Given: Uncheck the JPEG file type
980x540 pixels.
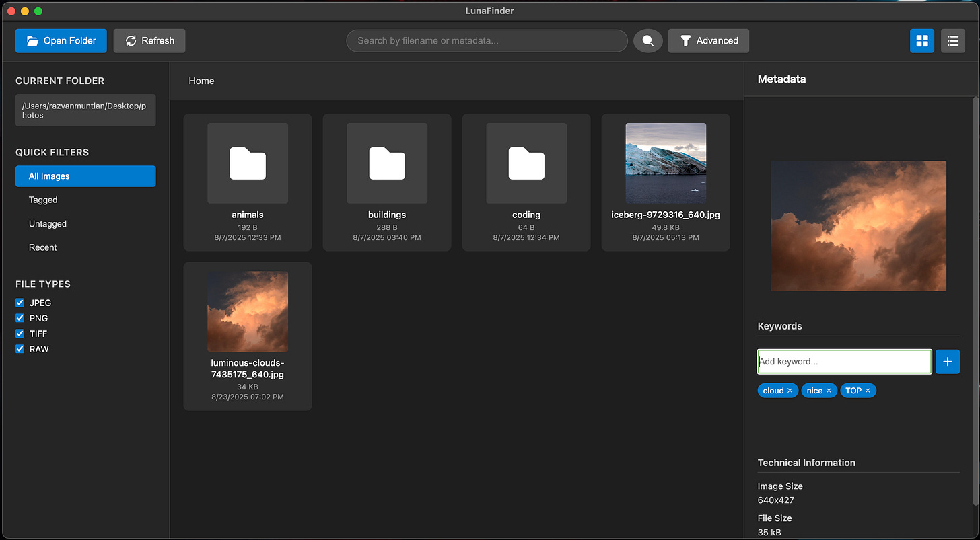Looking at the screenshot, I should pos(20,303).
